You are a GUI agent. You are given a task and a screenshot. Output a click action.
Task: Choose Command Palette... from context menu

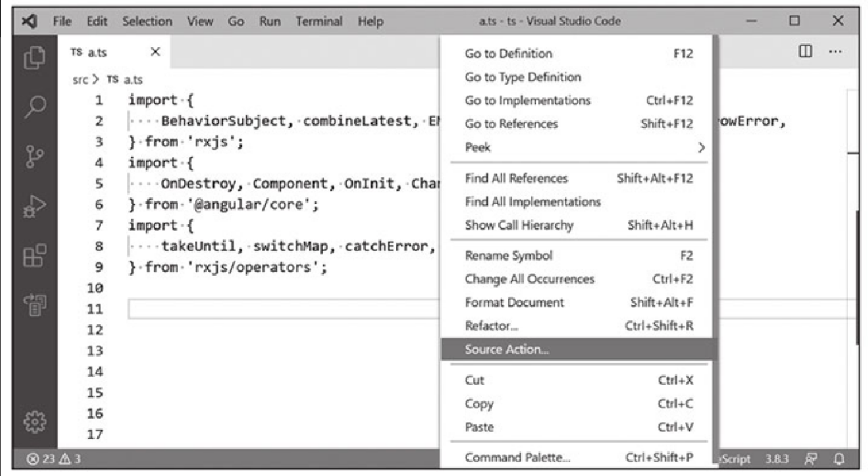coord(578,458)
